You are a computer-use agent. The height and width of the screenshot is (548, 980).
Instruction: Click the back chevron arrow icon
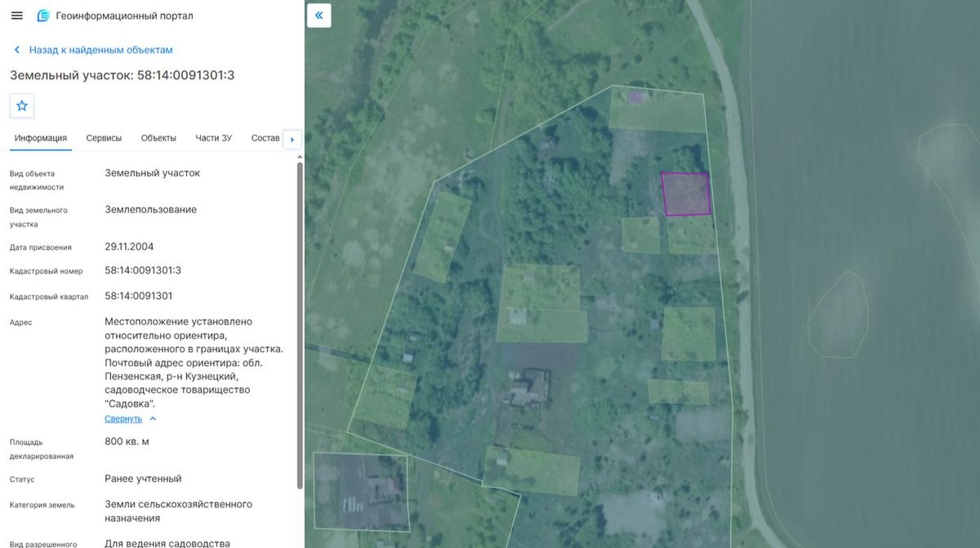(x=16, y=50)
